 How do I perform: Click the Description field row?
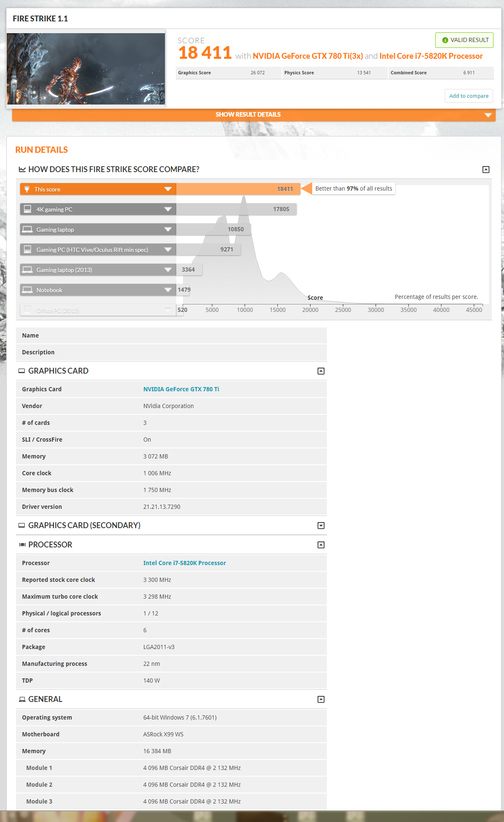coord(171,352)
